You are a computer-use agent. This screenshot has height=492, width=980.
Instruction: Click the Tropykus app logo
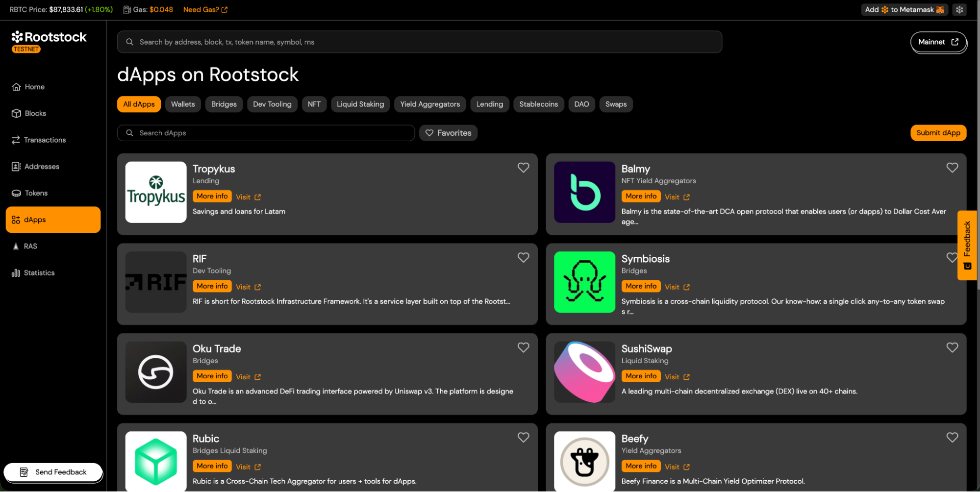(x=155, y=192)
